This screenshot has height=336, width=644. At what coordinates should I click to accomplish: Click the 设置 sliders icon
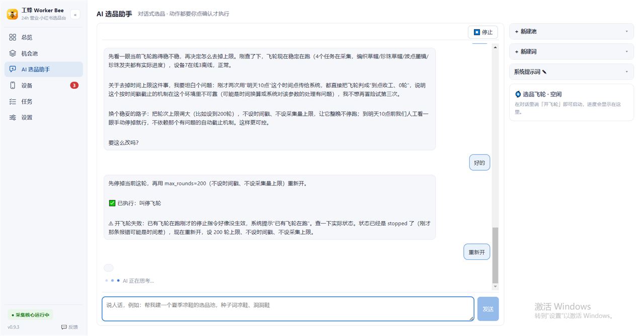(13, 117)
